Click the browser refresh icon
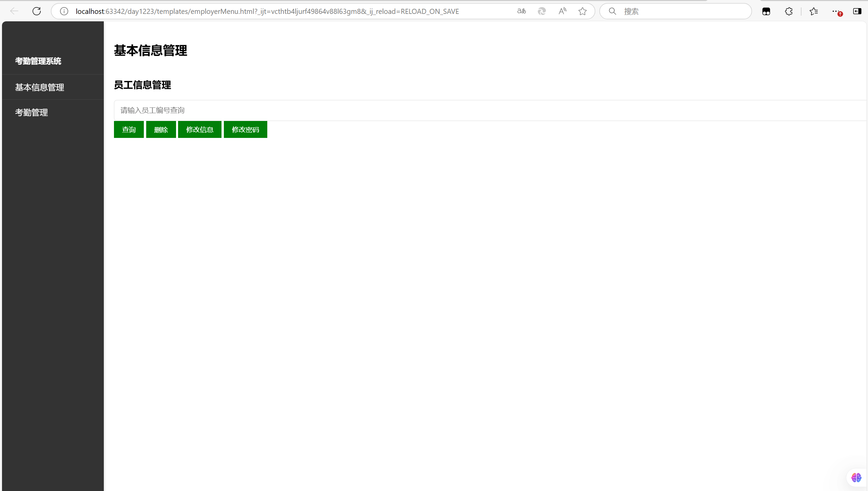868x491 pixels. point(37,11)
